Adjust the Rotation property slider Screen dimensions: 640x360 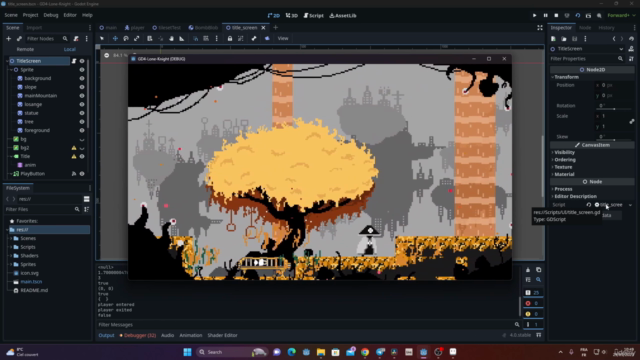613,109
